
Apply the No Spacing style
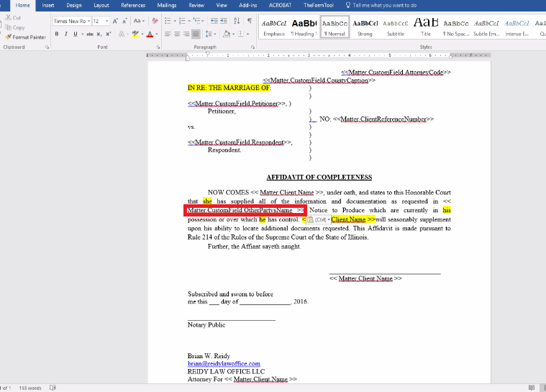coord(456,27)
